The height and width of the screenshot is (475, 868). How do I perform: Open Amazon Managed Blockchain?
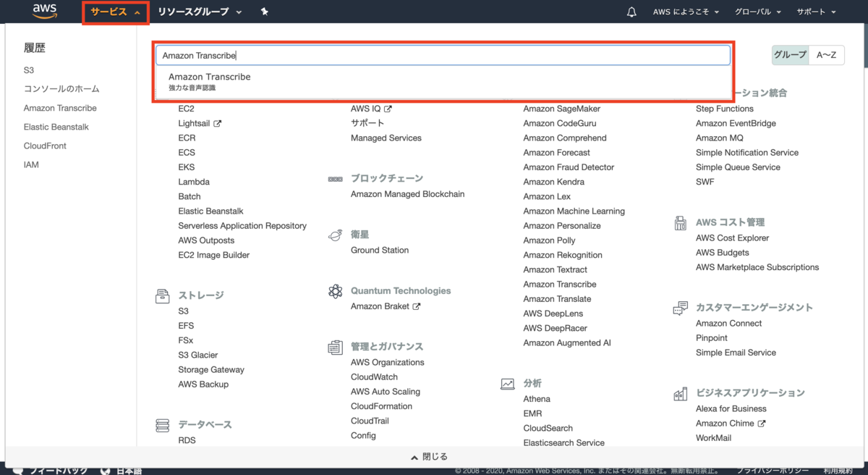pyautogui.click(x=408, y=194)
